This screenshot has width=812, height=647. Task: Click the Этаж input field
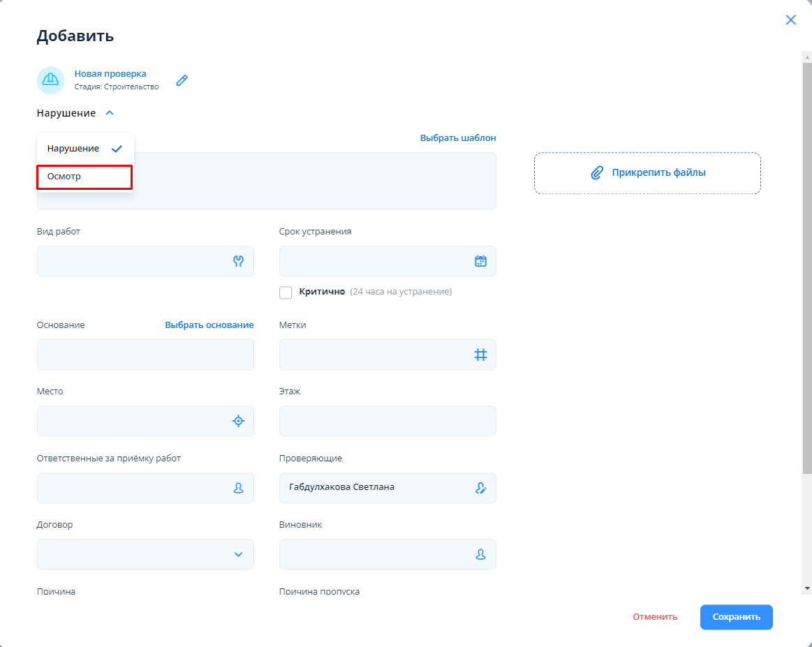pyautogui.click(x=387, y=422)
